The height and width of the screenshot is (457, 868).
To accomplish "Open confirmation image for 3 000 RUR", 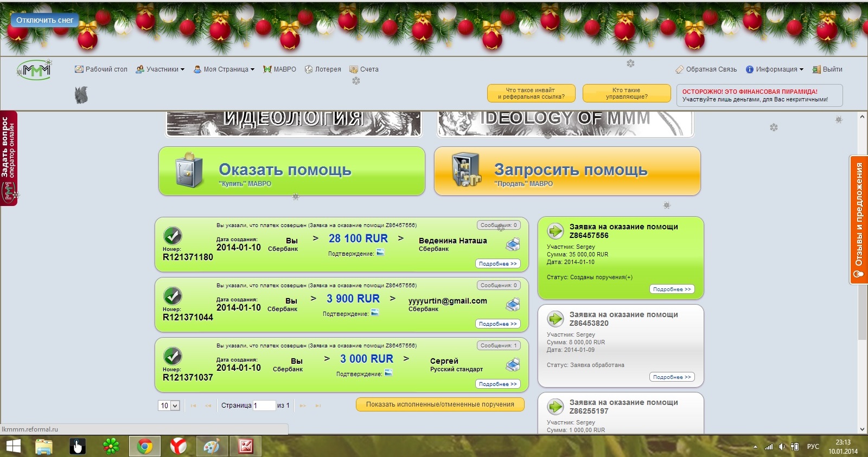I will tap(388, 373).
